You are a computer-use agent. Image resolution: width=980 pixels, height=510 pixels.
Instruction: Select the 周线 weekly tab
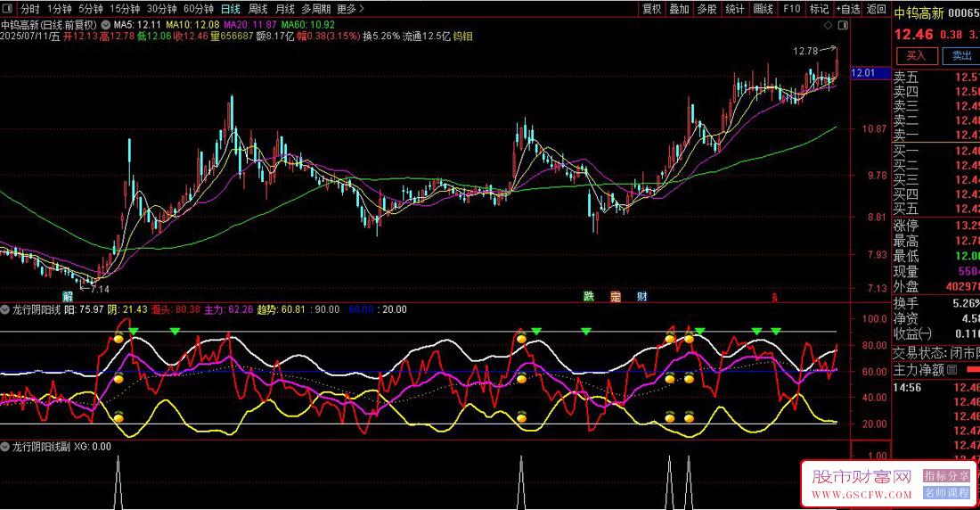pos(257,9)
